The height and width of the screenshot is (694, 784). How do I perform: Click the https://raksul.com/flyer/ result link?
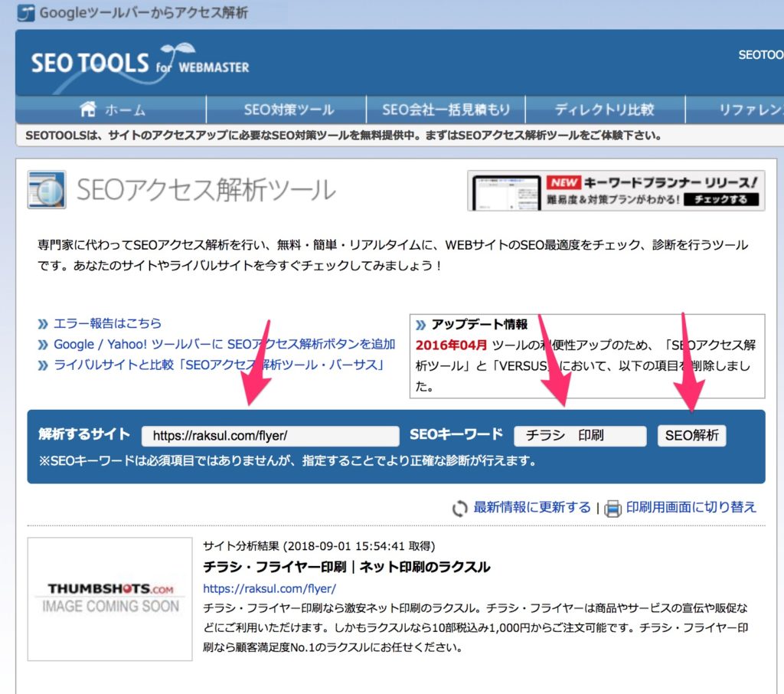point(269,588)
